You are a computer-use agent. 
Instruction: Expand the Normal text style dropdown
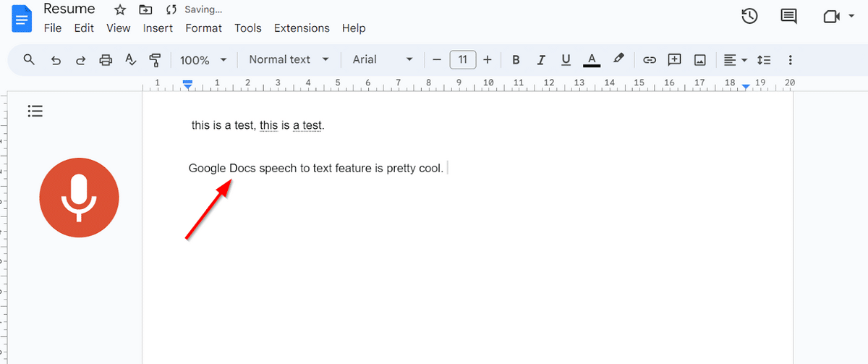[x=289, y=60]
